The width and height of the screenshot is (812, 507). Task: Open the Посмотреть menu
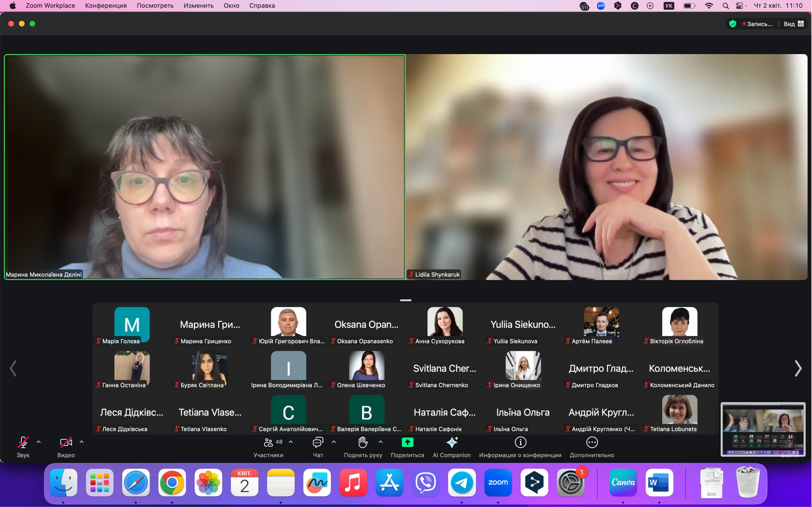point(155,6)
